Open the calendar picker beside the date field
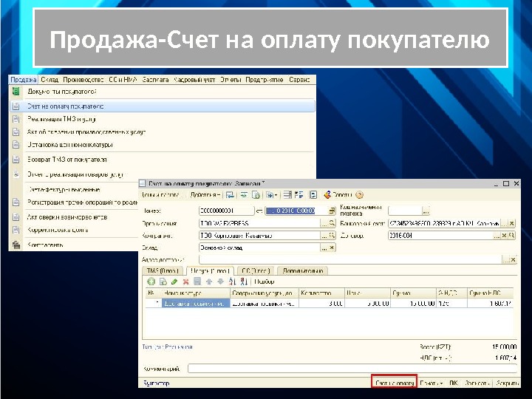The image size is (532, 399). click(332, 211)
